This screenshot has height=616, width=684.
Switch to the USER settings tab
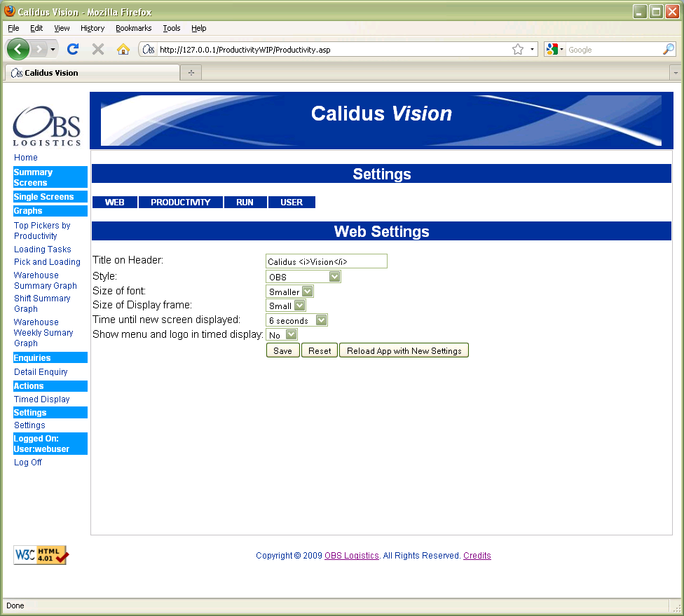coord(292,203)
